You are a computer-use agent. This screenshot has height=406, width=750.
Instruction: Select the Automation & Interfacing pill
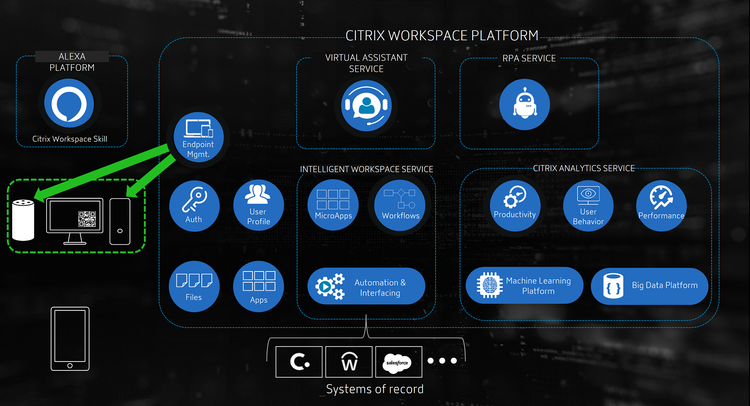pyautogui.click(x=366, y=286)
